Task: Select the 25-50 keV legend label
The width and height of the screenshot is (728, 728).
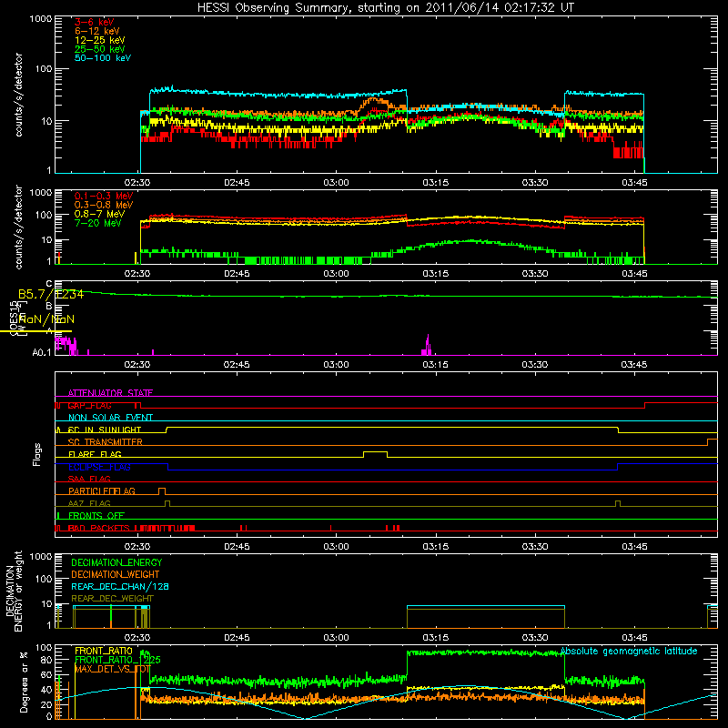Action: [100, 49]
